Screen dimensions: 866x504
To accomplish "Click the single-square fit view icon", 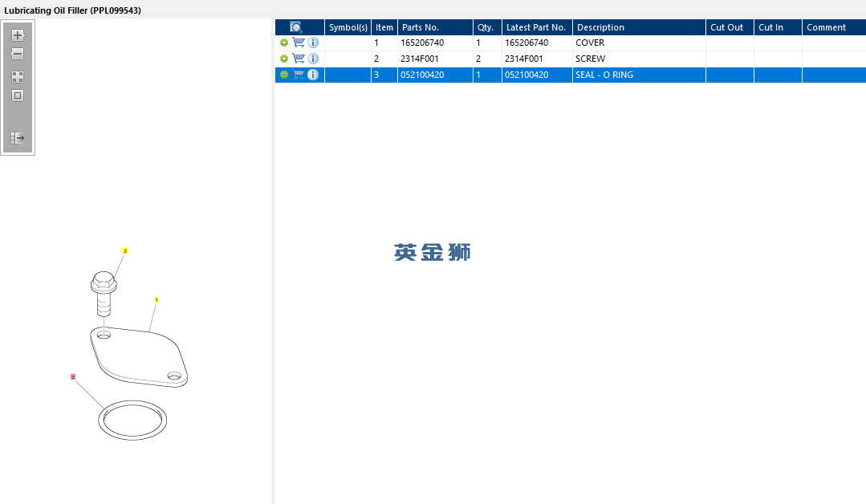I will pyautogui.click(x=18, y=96).
